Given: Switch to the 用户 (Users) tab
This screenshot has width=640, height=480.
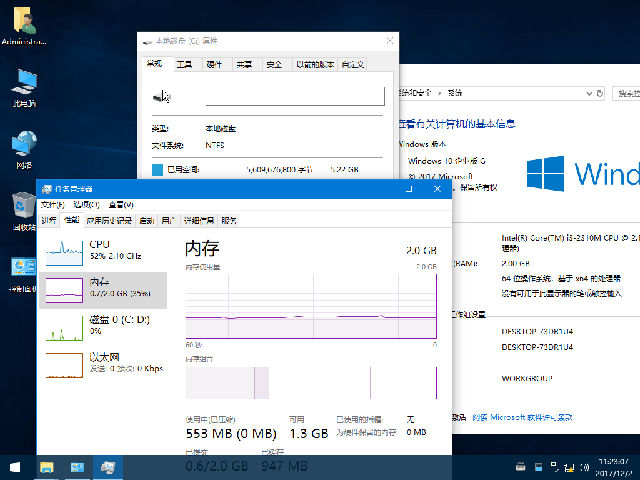Looking at the screenshot, I should pyautogui.click(x=168, y=220).
